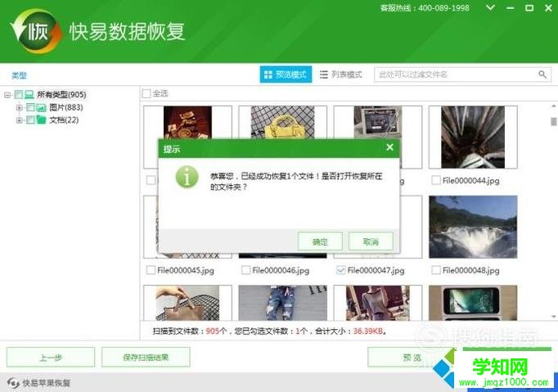Switch to 列表模式 list mode
This screenshot has width=558, height=392.
[341, 74]
